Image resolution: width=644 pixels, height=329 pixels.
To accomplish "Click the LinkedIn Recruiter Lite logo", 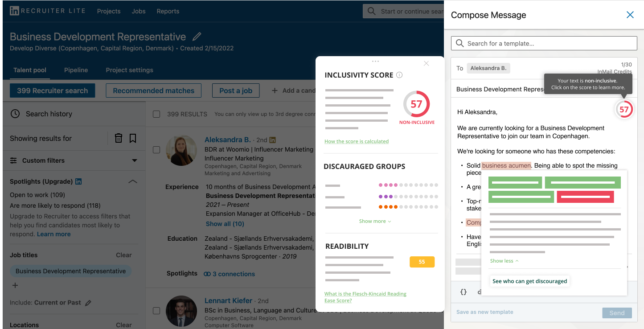I will click(48, 11).
